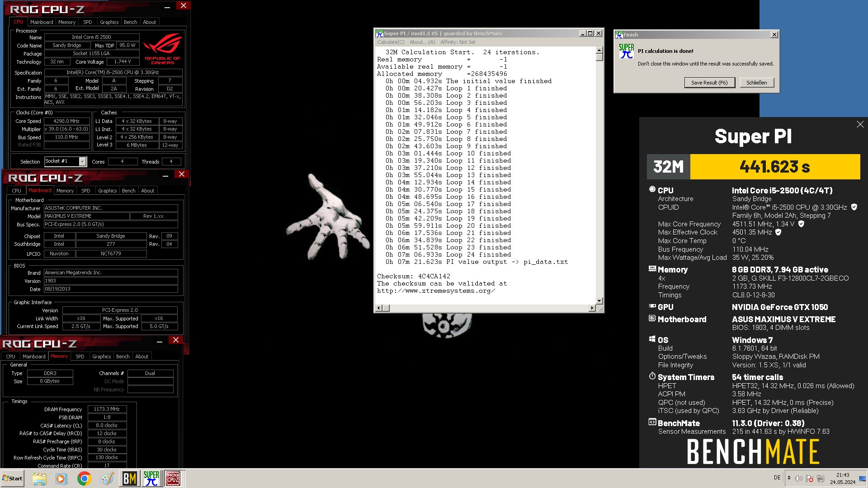868x488 pixels.
Task: Open Bench tab in the Mainboard CPU-Z window
Action: 128,191
